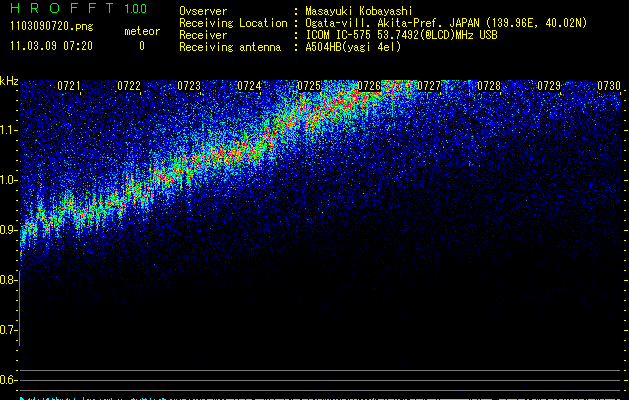
Task: Click the 0730 time marker
Action: click(609, 86)
